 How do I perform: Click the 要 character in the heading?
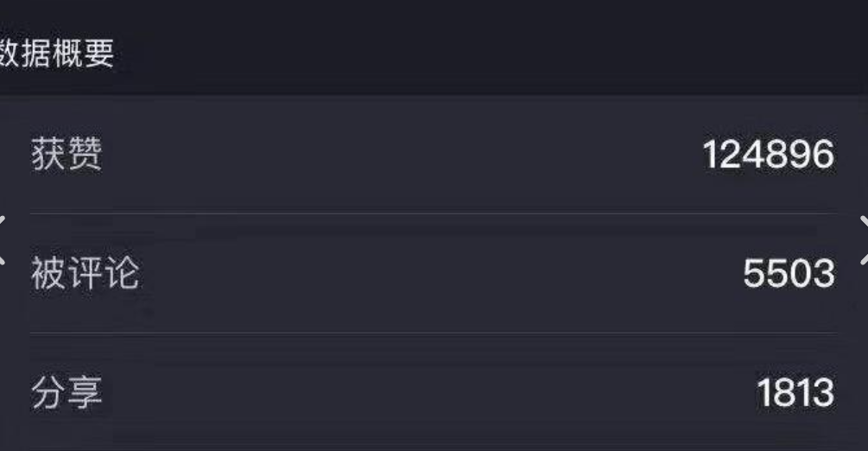(x=100, y=54)
